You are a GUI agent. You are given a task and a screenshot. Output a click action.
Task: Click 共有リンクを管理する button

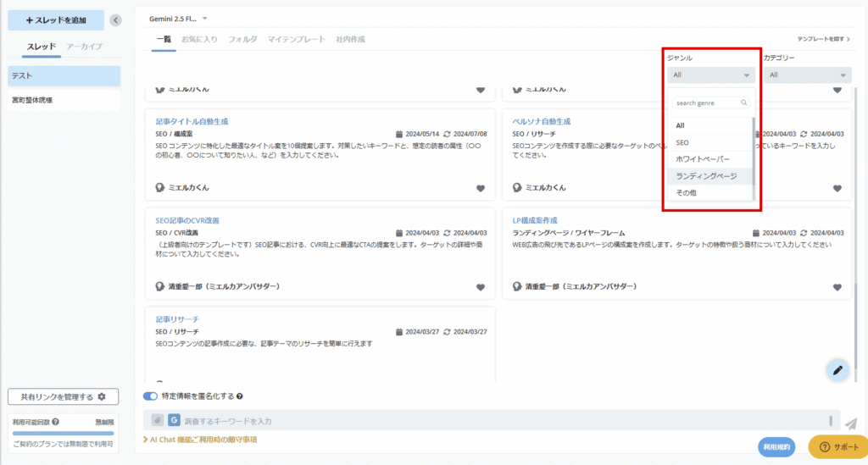pos(63,396)
